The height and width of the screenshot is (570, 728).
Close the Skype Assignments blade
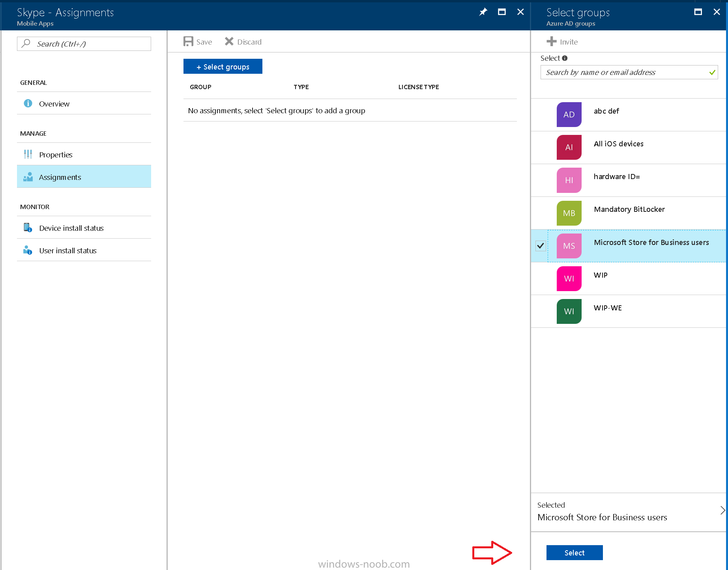coord(520,12)
